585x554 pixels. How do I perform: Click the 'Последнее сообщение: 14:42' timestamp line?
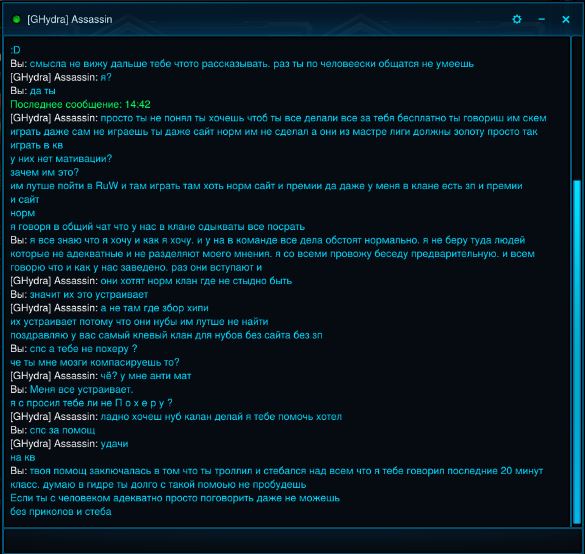click(x=80, y=104)
